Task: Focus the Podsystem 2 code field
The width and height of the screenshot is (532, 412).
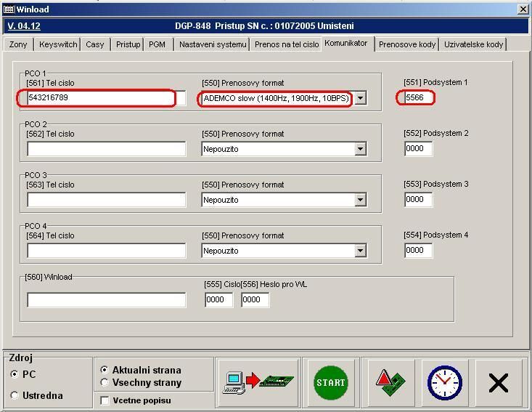Action: pos(418,149)
